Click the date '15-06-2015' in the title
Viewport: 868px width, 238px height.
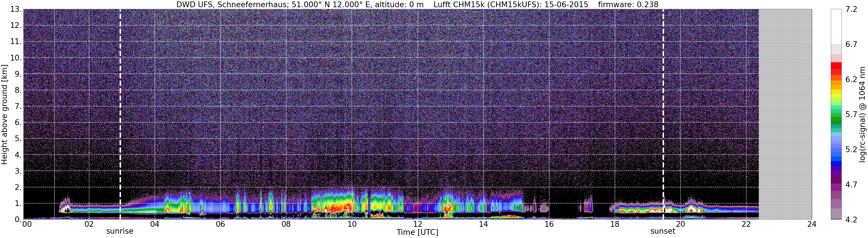[x=566, y=4]
